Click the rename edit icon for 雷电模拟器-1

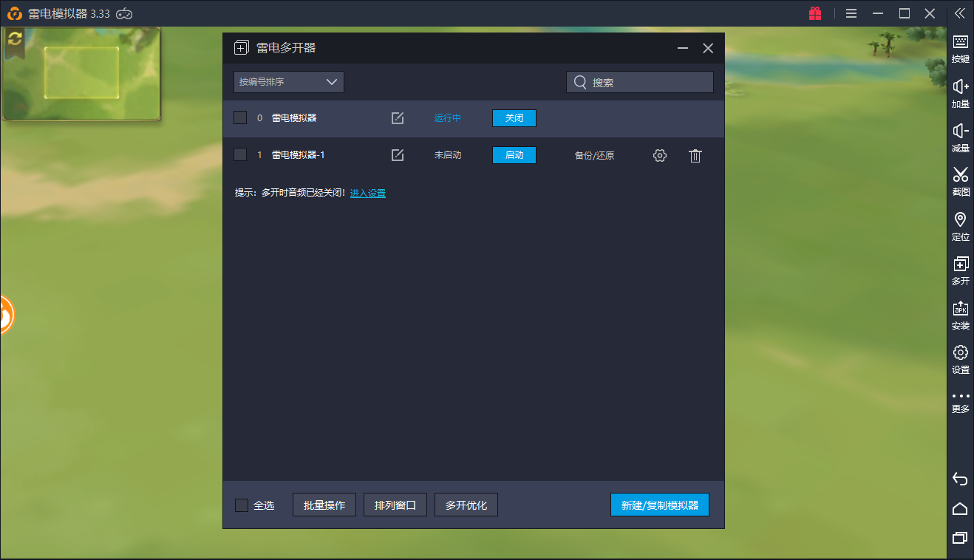pos(398,155)
